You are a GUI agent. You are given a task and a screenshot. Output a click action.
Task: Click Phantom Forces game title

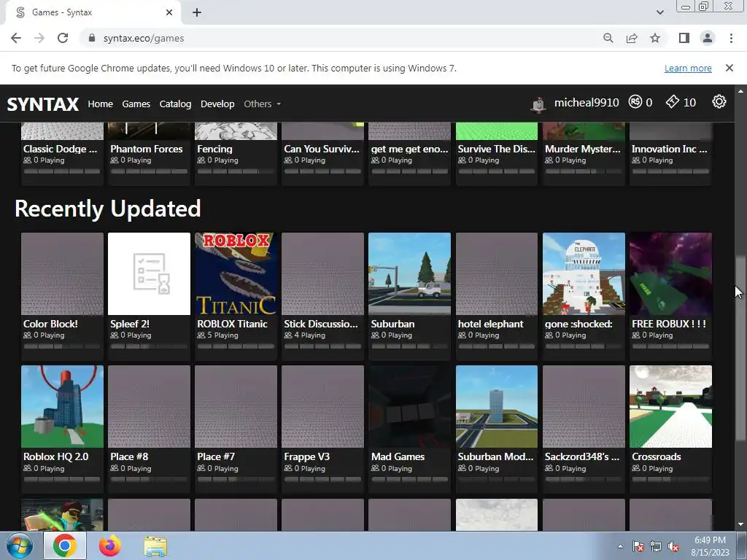pyautogui.click(x=147, y=149)
